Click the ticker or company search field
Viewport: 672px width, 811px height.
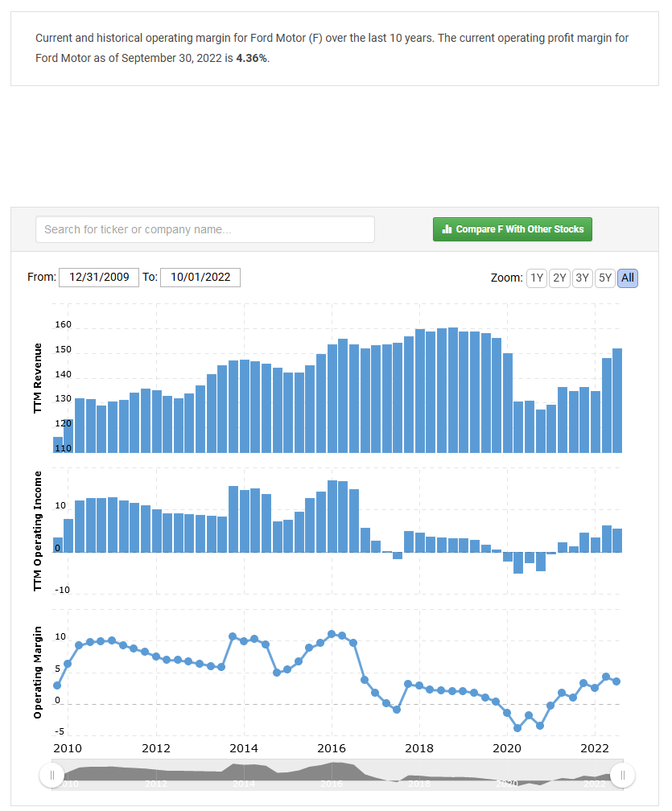point(205,229)
